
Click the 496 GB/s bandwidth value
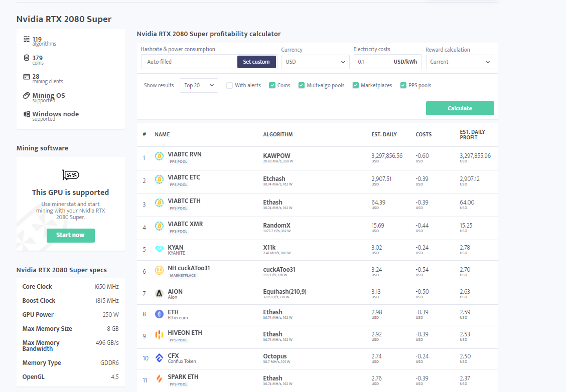107,343
